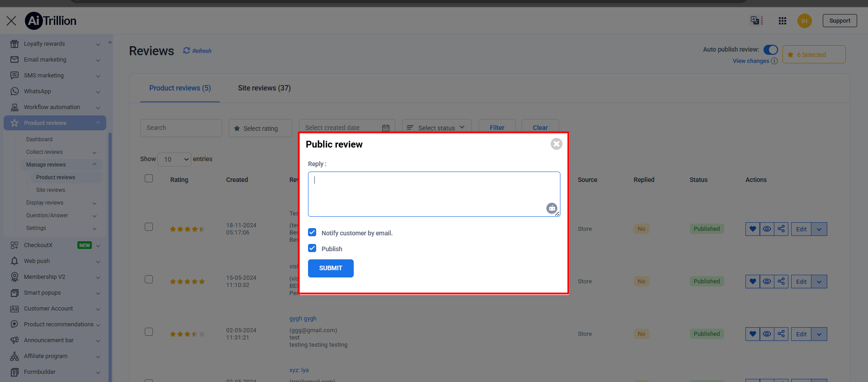
Task: Click the eye icon for 18-11-2024 review
Action: 767,229
